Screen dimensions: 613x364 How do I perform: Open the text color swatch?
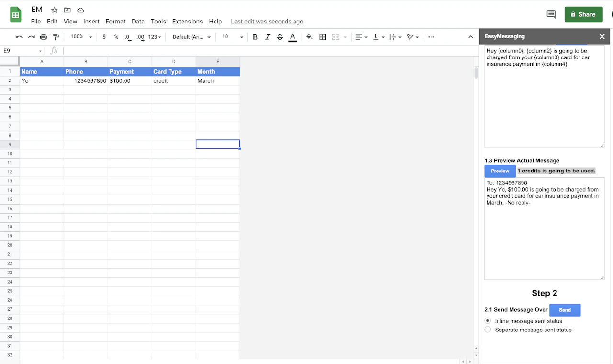click(x=293, y=37)
